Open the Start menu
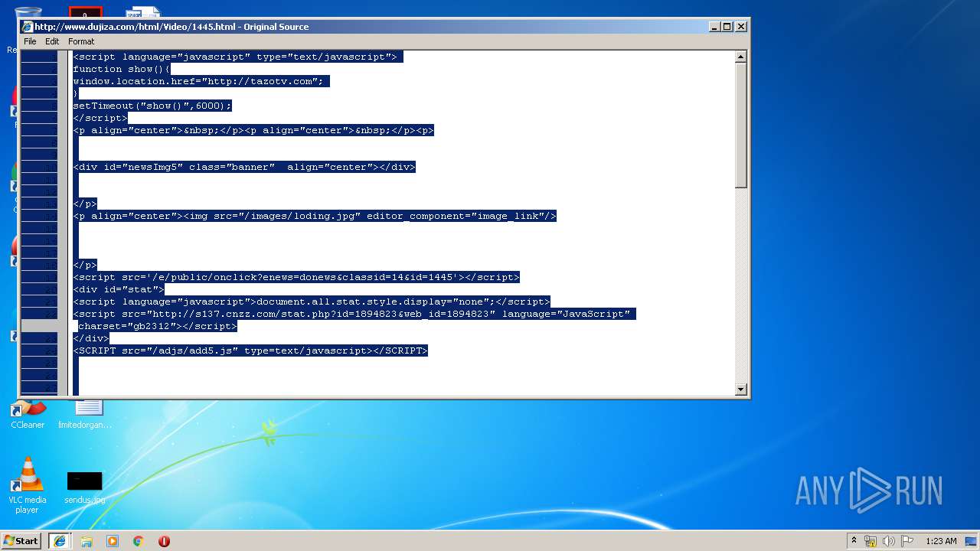 tap(21, 540)
